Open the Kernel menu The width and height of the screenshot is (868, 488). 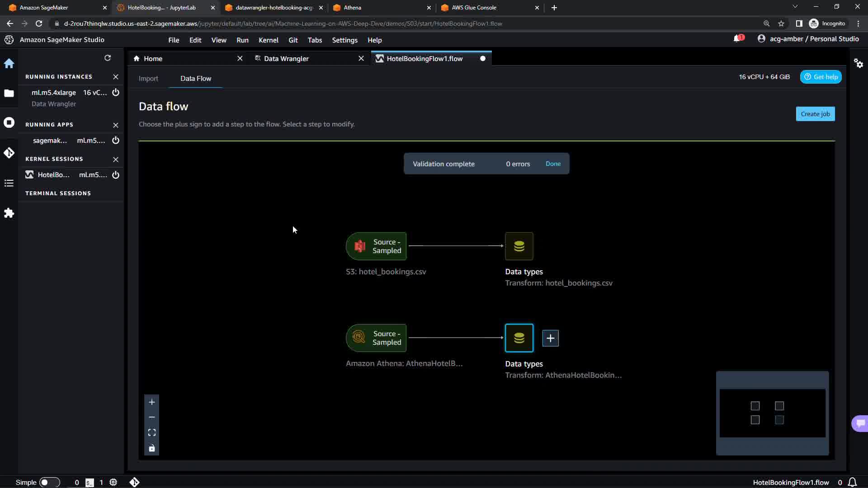[x=268, y=40]
